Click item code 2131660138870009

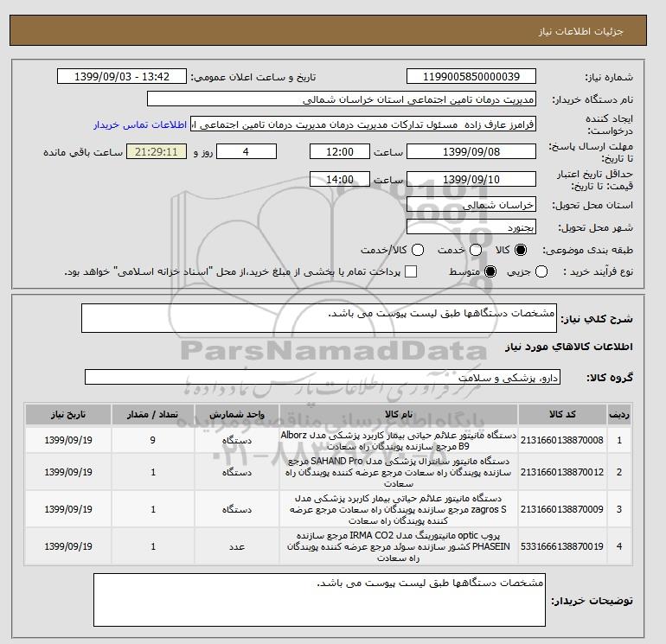[562, 509]
